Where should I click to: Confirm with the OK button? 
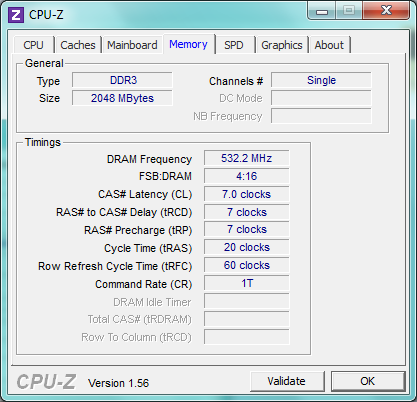click(x=368, y=381)
